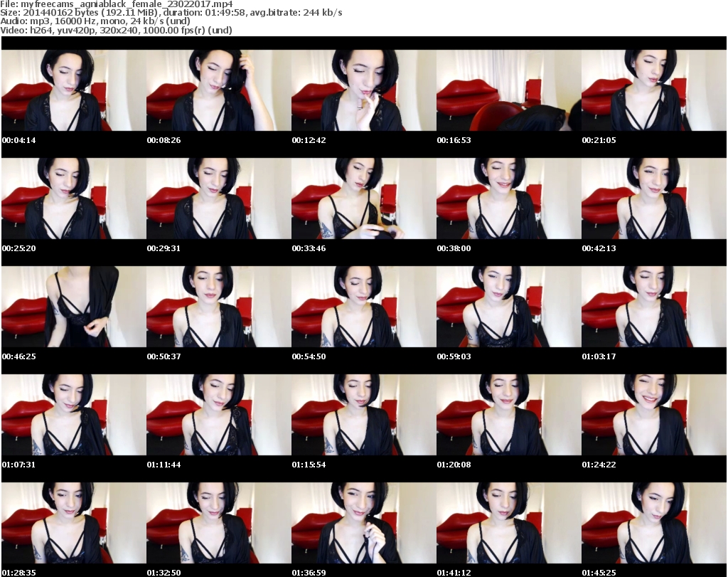The image size is (728, 577).
Task: Select the thumbnail at 01:15:54
Action: coord(364,415)
